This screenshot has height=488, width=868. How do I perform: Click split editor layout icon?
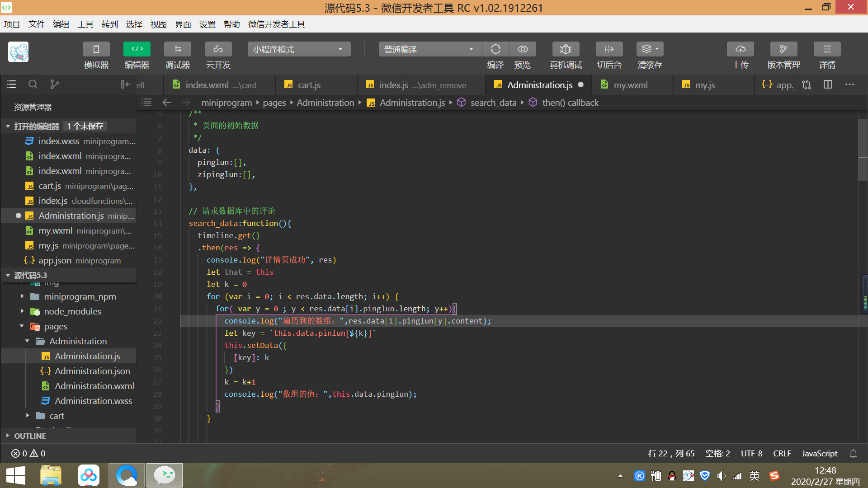pos(828,84)
